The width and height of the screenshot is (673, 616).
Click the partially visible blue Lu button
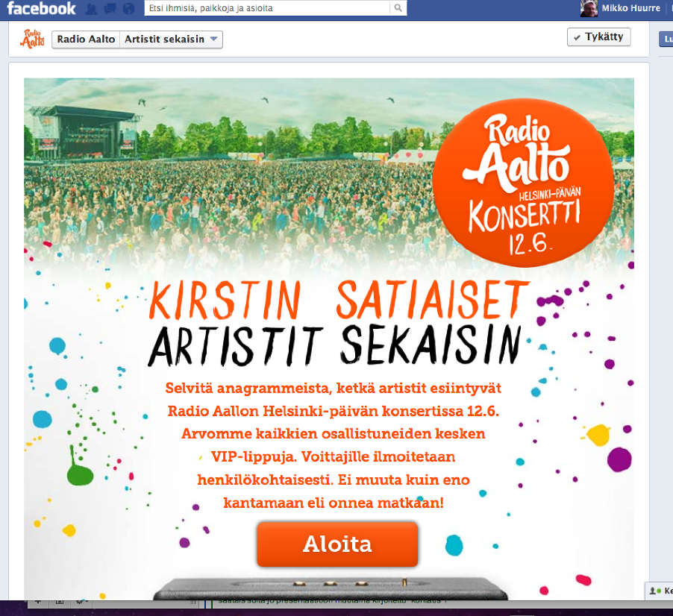pos(666,39)
